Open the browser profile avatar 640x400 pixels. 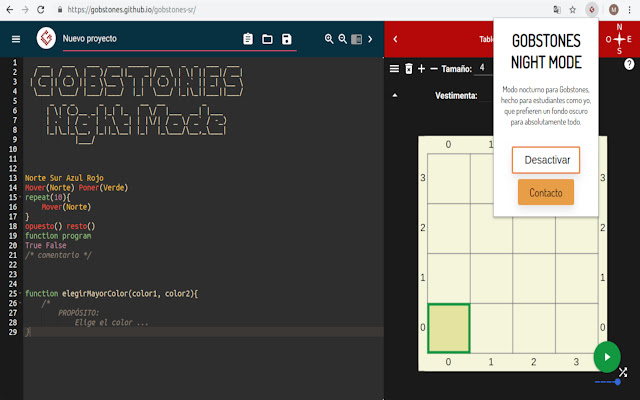(x=613, y=9)
